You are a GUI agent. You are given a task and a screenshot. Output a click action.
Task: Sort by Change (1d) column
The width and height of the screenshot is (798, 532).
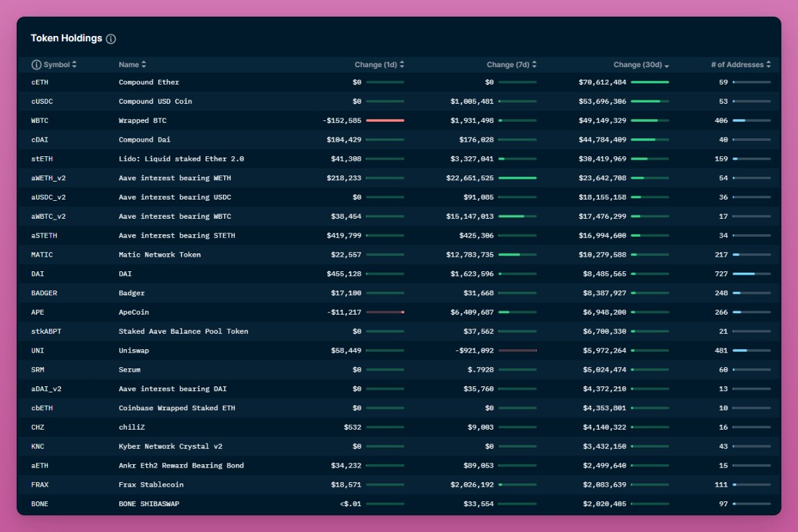[x=379, y=65]
